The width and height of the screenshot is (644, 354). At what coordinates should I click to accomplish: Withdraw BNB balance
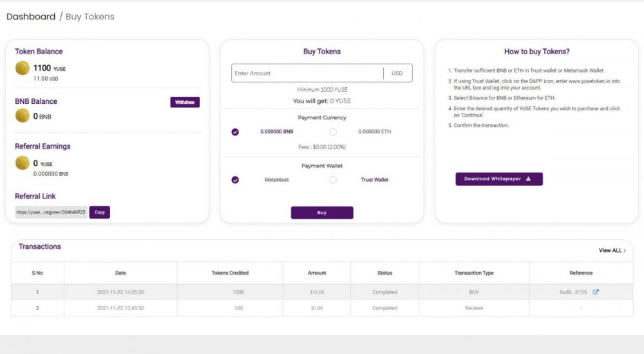185,102
